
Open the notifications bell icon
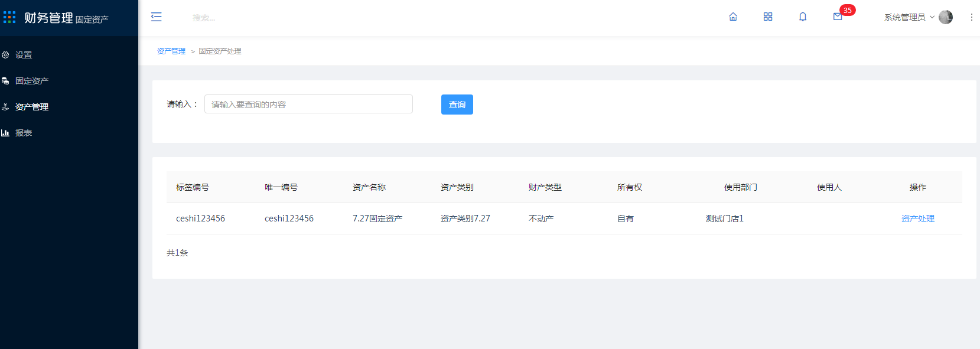pyautogui.click(x=803, y=17)
